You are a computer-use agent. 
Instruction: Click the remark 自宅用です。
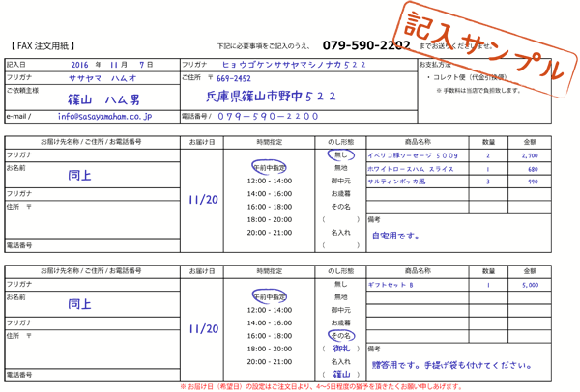[395, 236]
